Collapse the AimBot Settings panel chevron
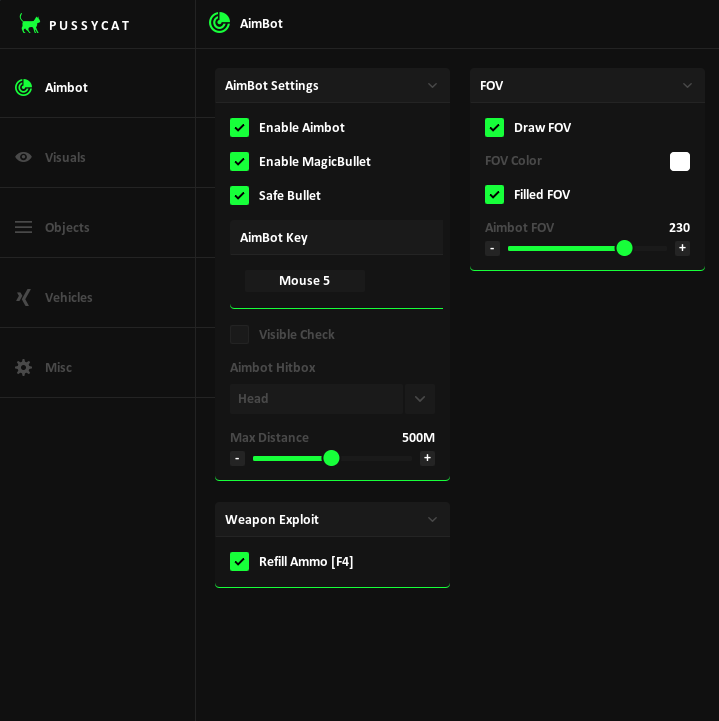Image resolution: width=719 pixels, height=721 pixels. (432, 86)
